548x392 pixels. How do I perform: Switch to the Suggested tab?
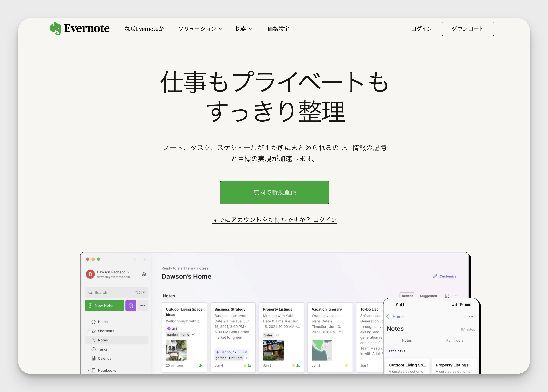428,296
